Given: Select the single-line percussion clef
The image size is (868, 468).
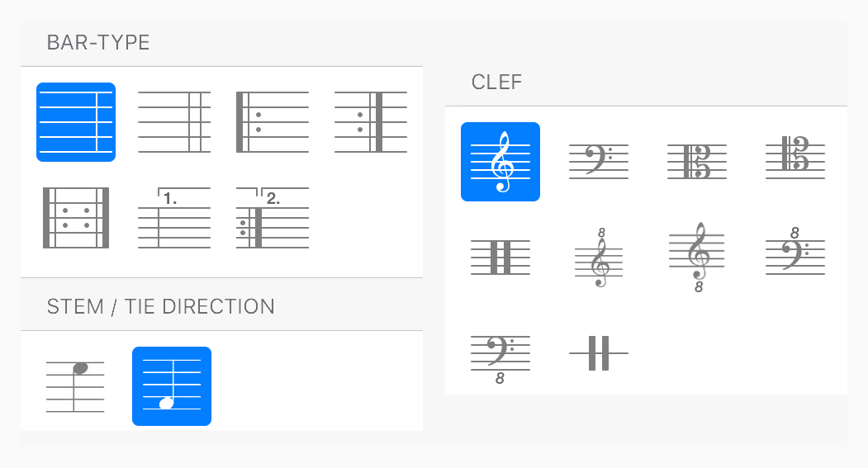Looking at the screenshot, I should click(599, 353).
